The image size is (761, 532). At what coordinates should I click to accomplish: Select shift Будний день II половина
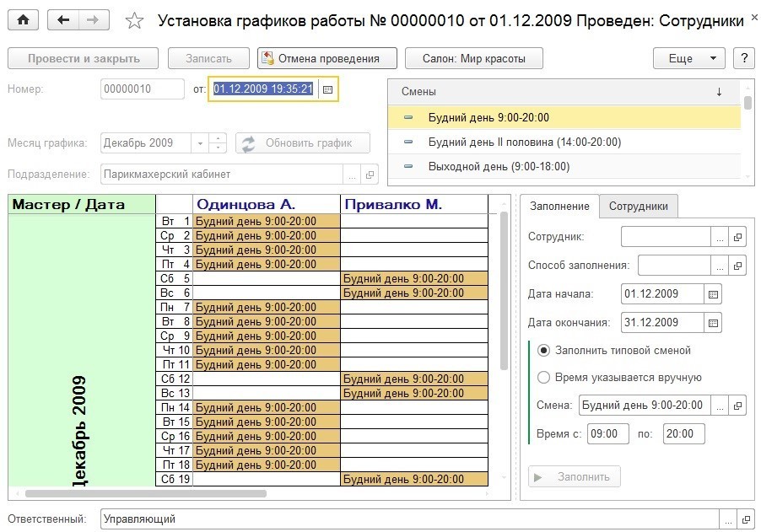pyautogui.click(x=564, y=142)
